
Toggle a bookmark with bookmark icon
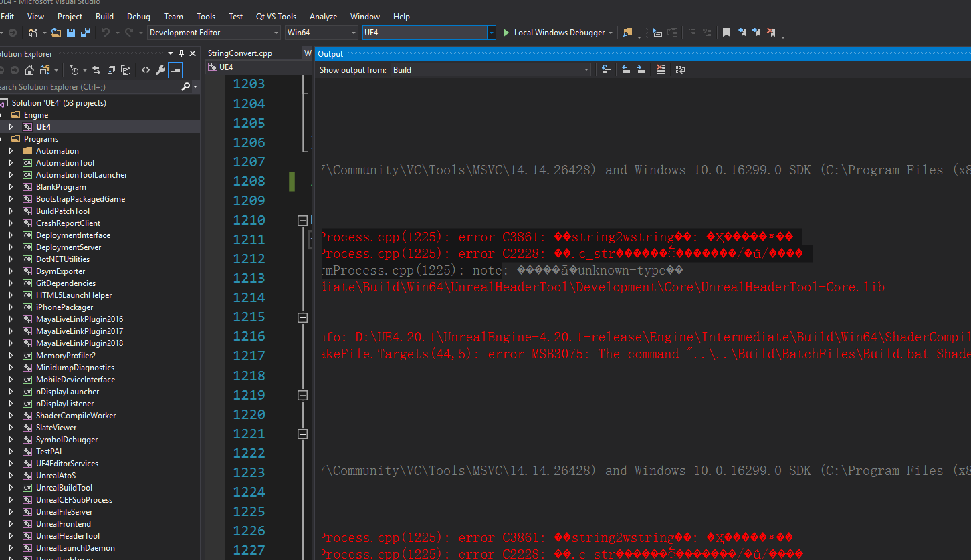pyautogui.click(x=726, y=32)
